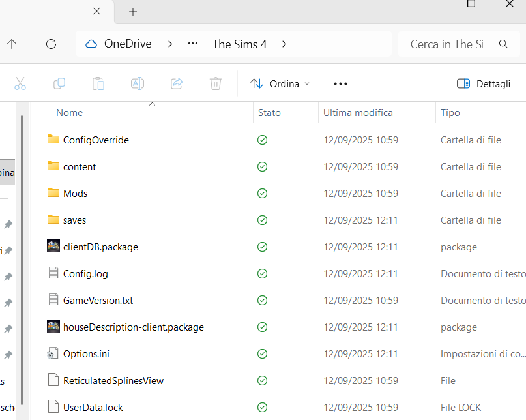This screenshot has width=526, height=420.
Task: Click sync status icon for Options.ini
Action: click(262, 354)
